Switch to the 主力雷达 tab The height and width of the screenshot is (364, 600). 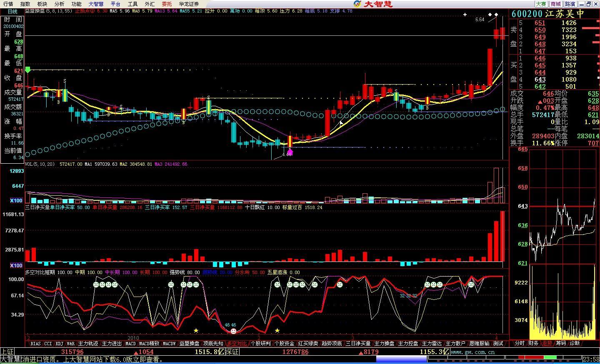click(432, 344)
